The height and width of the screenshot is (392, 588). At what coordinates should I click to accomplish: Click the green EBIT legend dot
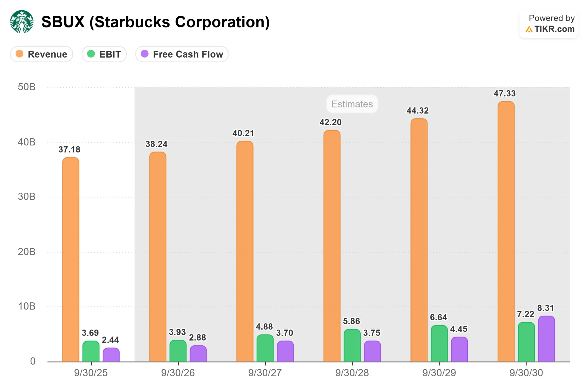click(x=91, y=54)
